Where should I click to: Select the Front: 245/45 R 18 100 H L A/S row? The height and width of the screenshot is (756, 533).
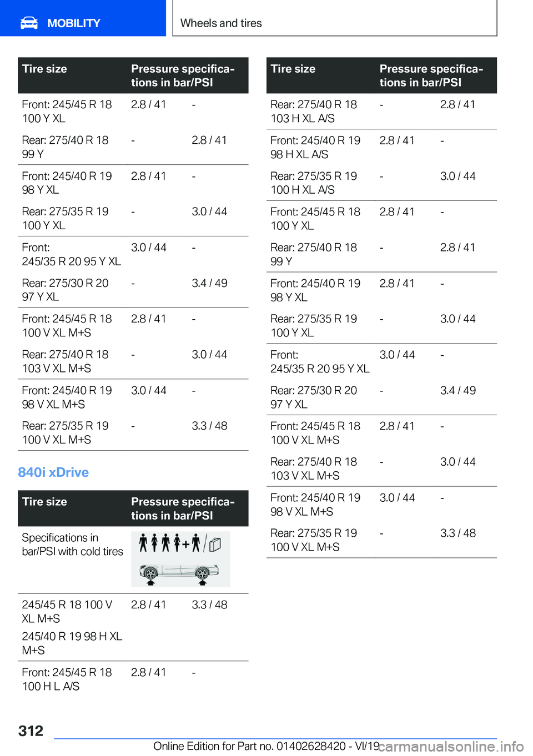(x=133, y=679)
